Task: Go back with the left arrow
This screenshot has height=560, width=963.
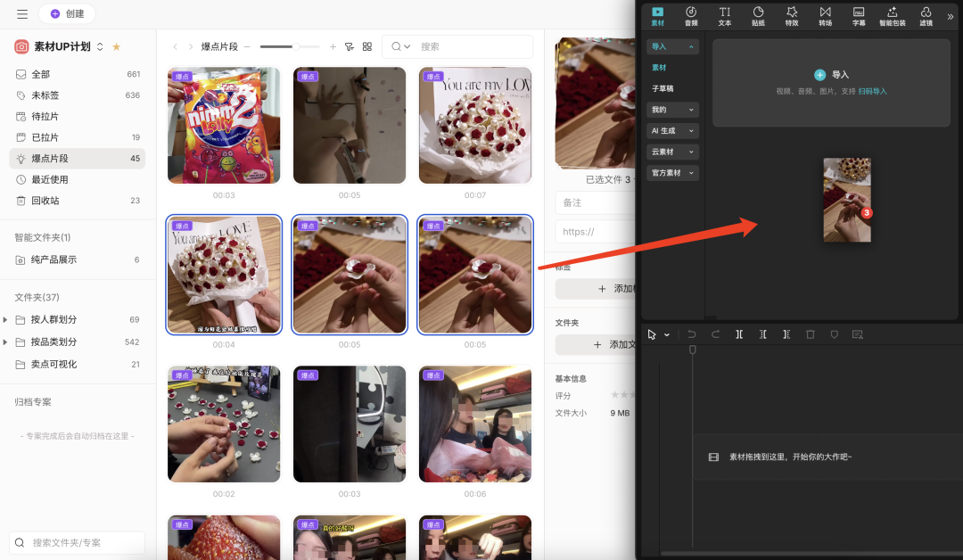Action: click(x=176, y=46)
